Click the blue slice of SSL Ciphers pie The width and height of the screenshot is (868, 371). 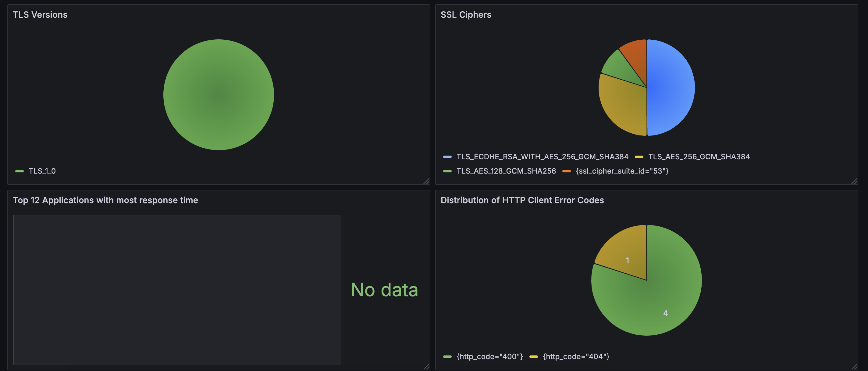[x=671, y=88]
